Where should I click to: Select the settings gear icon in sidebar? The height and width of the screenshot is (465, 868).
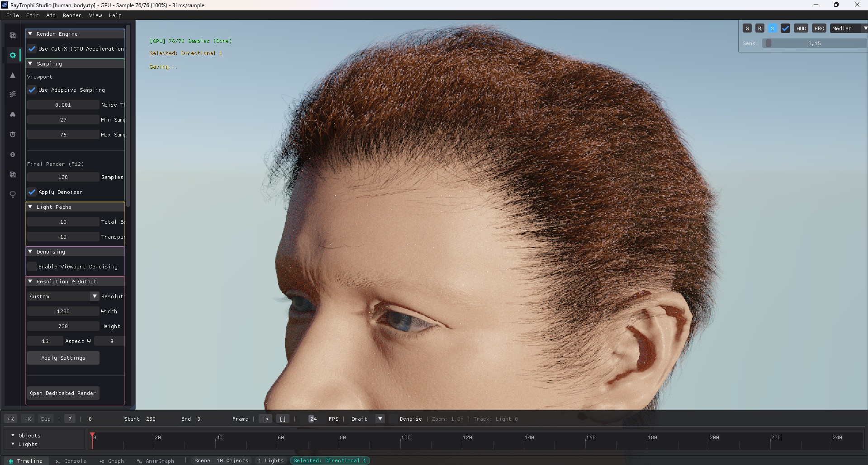coord(13,55)
